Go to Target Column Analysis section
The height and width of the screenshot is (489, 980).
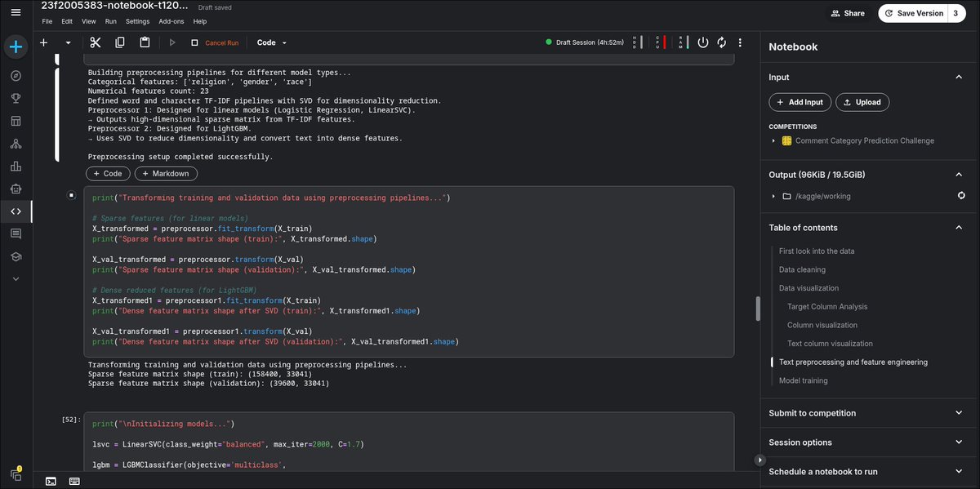pos(827,307)
